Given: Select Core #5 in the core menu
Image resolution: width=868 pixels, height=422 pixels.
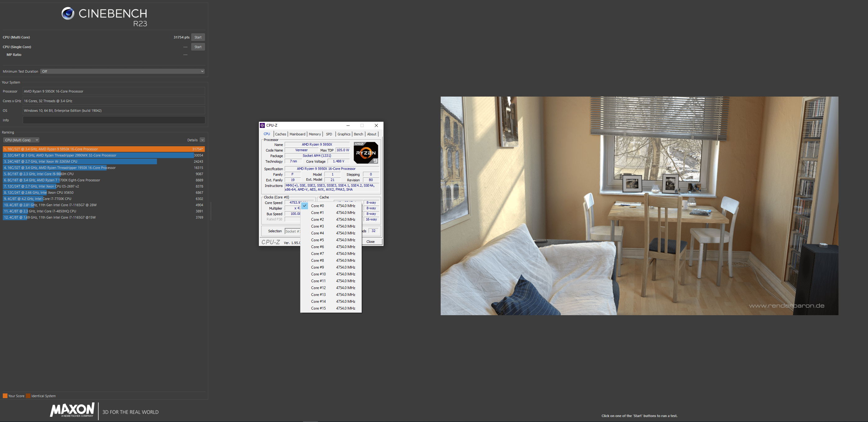Looking at the screenshot, I should pos(331,240).
